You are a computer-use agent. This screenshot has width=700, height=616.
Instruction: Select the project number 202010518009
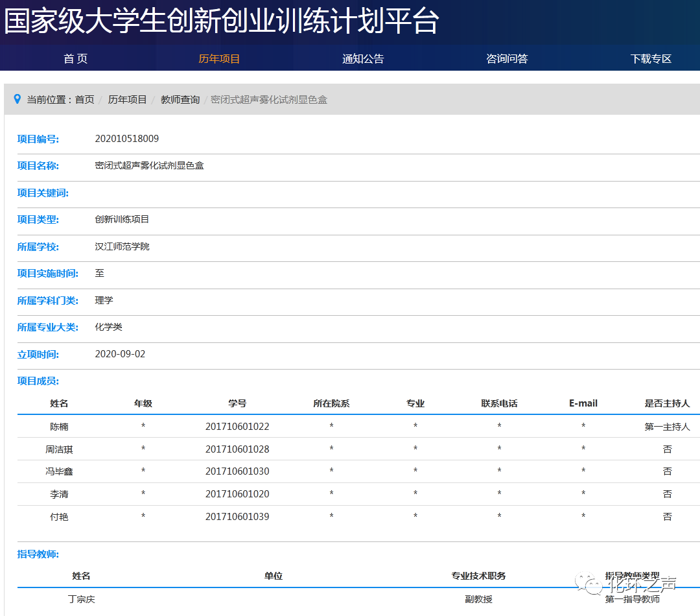(127, 139)
